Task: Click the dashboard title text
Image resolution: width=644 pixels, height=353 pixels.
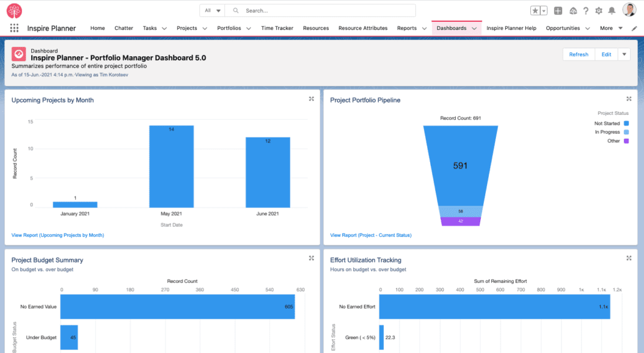Action: 118,58
